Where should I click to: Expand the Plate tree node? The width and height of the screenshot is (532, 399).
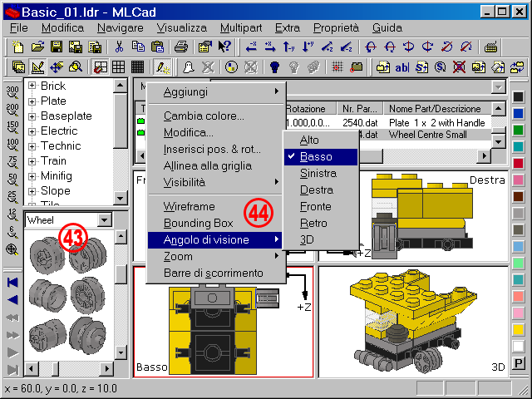tap(32, 101)
